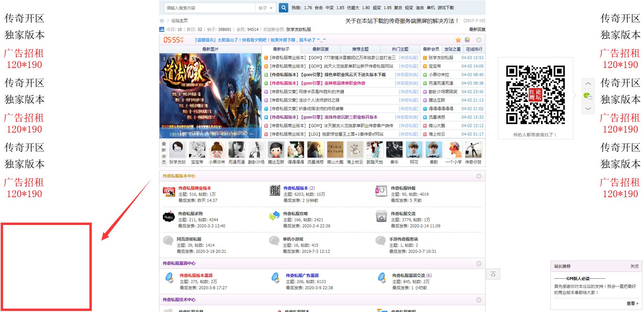Click the icon of 传奇私服广告漏洞
This screenshot has height=312, width=644.
click(276, 278)
